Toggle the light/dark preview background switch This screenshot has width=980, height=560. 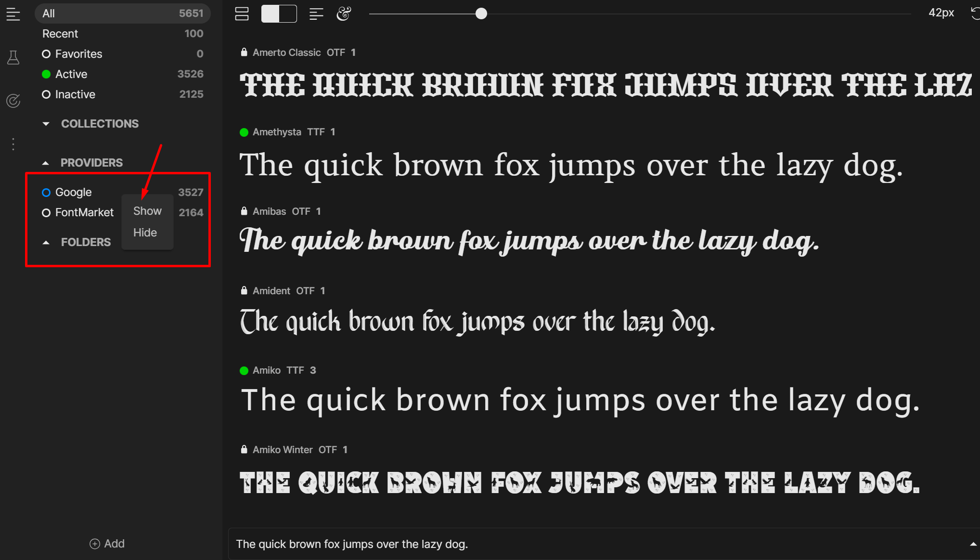click(x=279, y=14)
